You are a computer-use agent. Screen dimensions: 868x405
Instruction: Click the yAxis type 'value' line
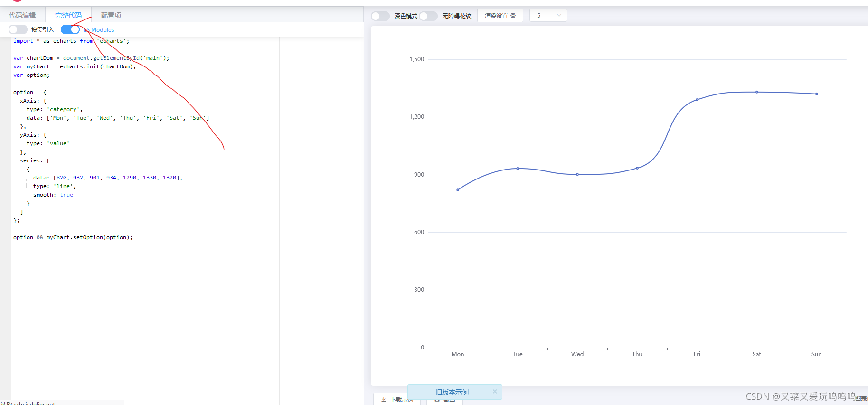[x=48, y=143]
